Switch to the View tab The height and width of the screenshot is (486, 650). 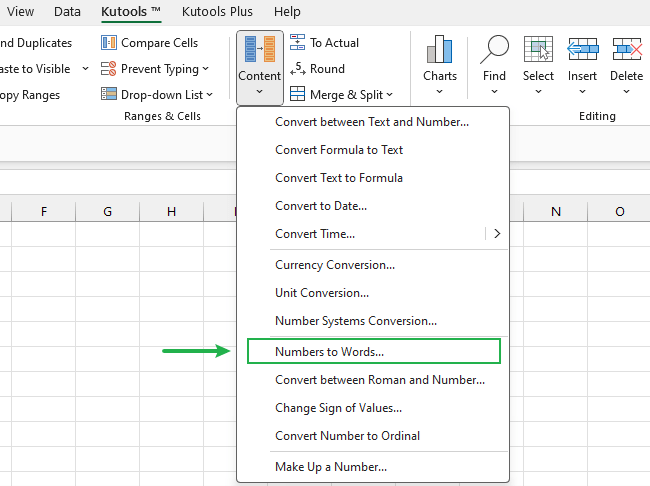pyautogui.click(x=20, y=12)
